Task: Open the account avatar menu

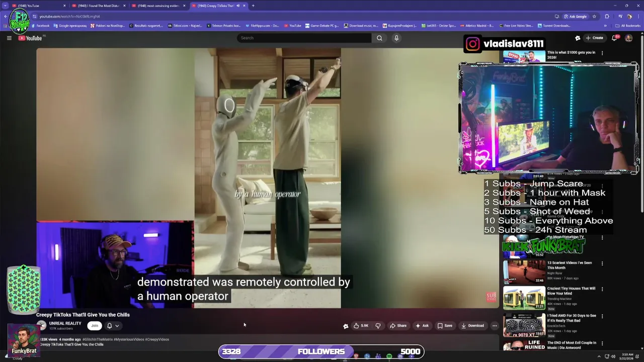Action: [x=628, y=38]
